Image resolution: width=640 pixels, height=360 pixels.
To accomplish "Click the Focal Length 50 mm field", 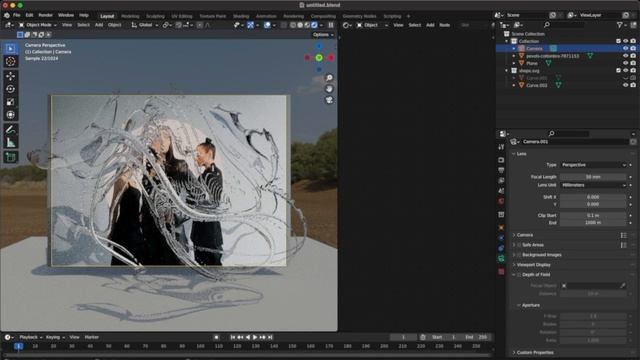I will pyautogui.click(x=593, y=177).
